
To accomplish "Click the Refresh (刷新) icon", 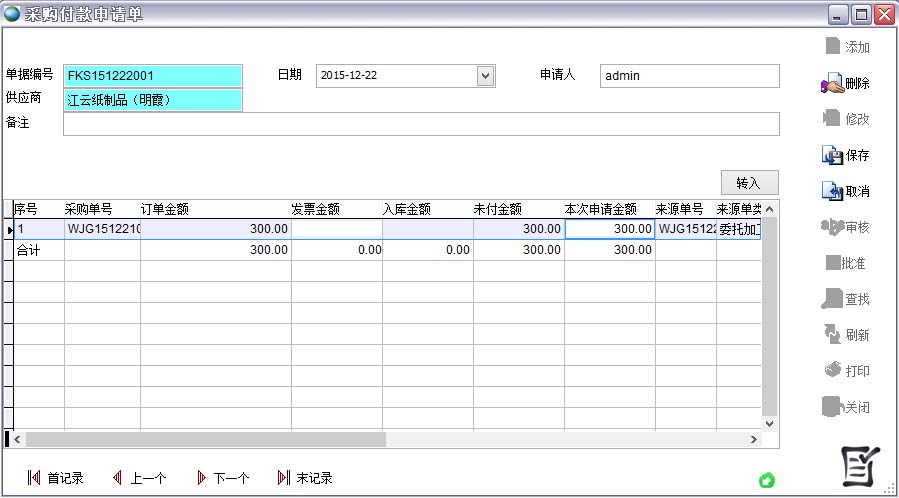I will pyautogui.click(x=832, y=334).
